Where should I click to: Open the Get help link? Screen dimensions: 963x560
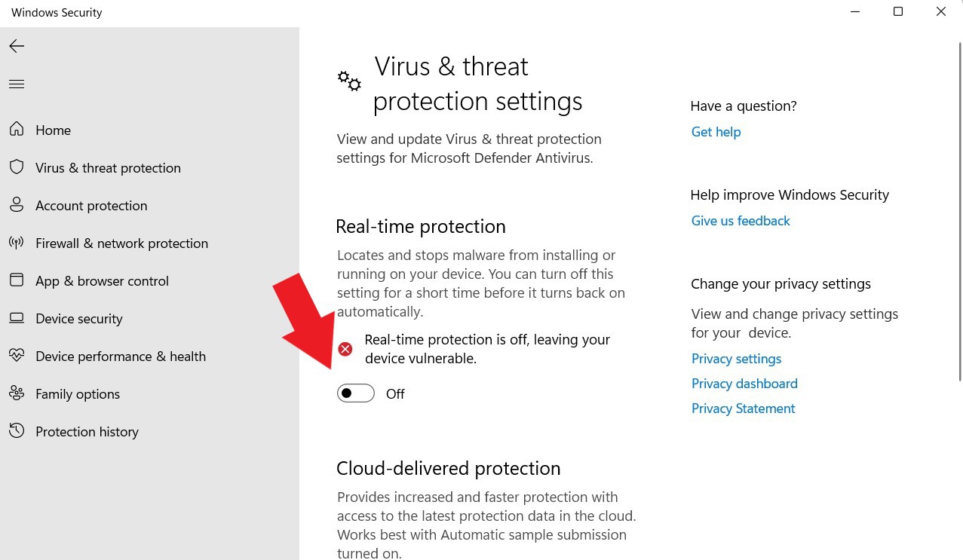(x=716, y=132)
